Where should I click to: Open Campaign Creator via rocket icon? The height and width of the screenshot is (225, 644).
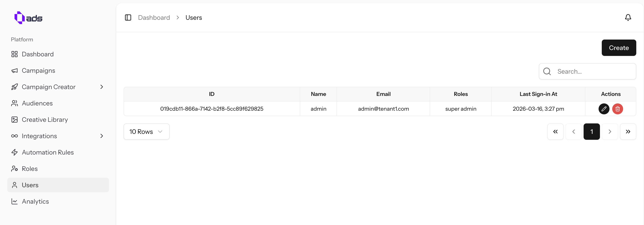tap(15, 87)
